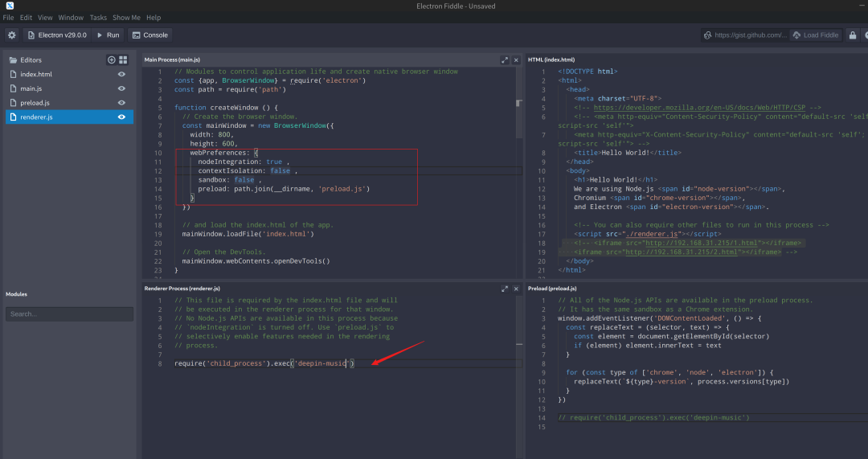Hide the index.html editor via eye icon
This screenshot has width=868, height=459.
point(121,75)
